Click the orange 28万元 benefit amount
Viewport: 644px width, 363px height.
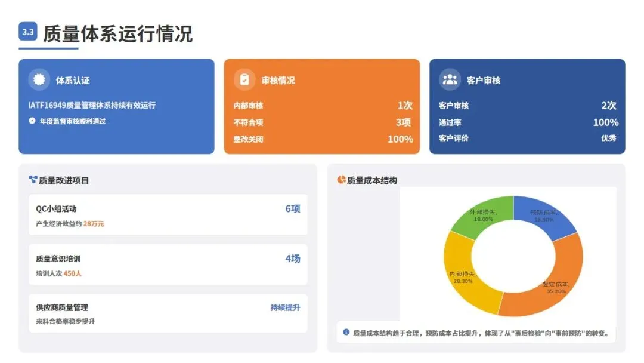[x=94, y=224]
